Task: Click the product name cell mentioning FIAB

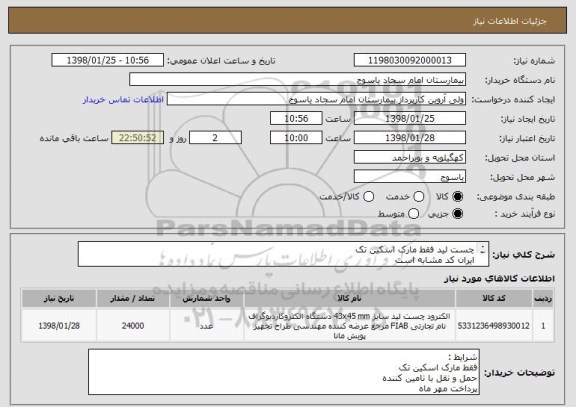Action: [349, 325]
